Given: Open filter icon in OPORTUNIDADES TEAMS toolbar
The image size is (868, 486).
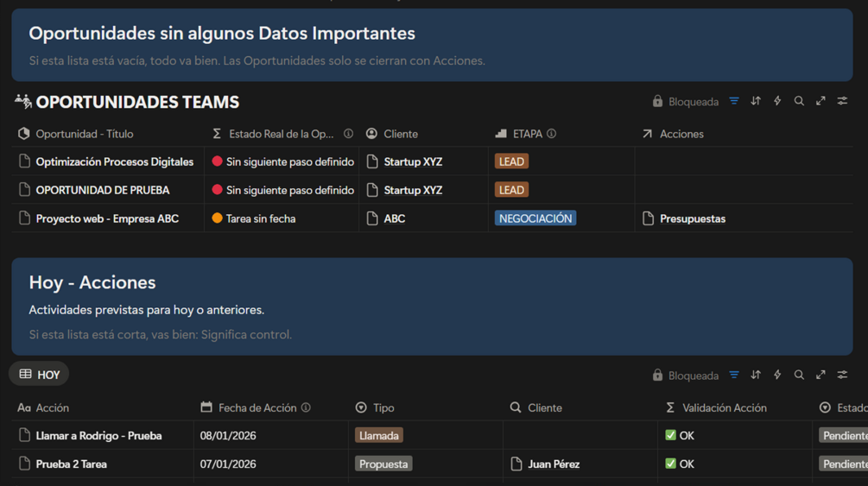Looking at the screenshot, I should click(x=734, y=101).
